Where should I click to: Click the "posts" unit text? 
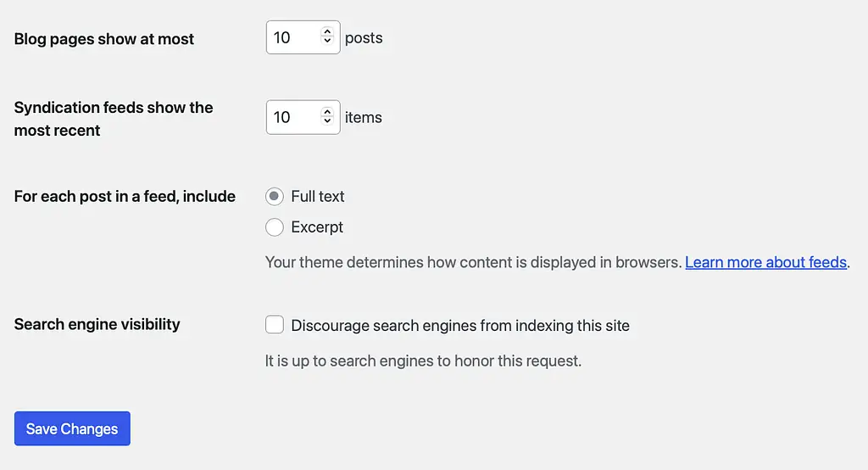coord(364,38)
